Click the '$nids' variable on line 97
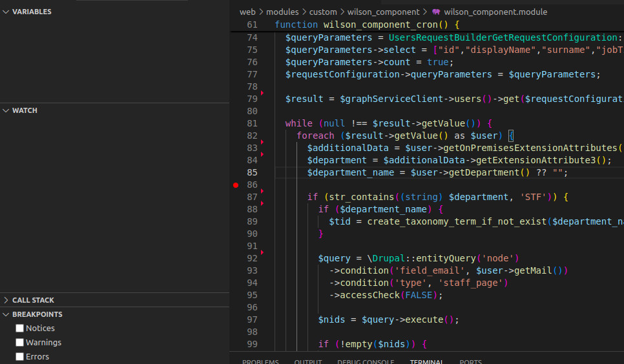 (x=331, y=320)
